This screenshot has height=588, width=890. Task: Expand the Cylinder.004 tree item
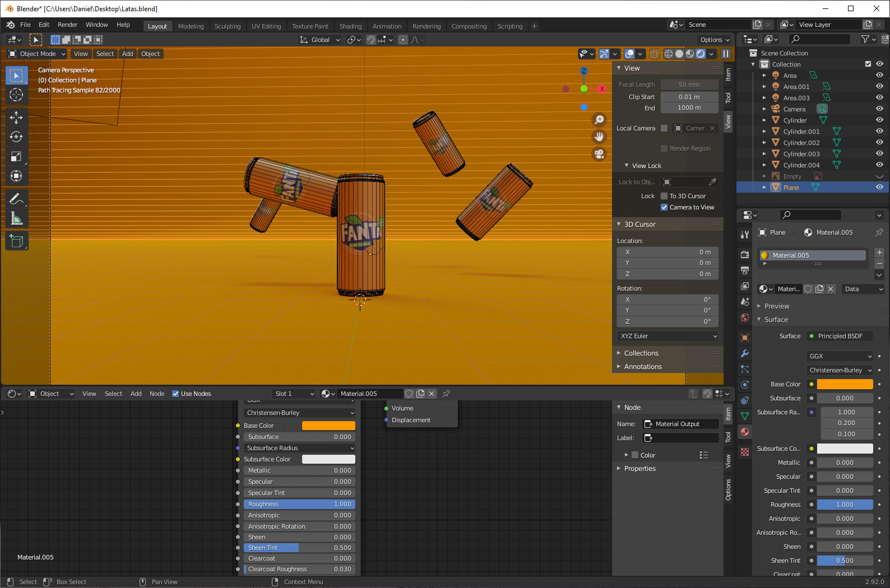pyautogui.click(x=764, y=165)
